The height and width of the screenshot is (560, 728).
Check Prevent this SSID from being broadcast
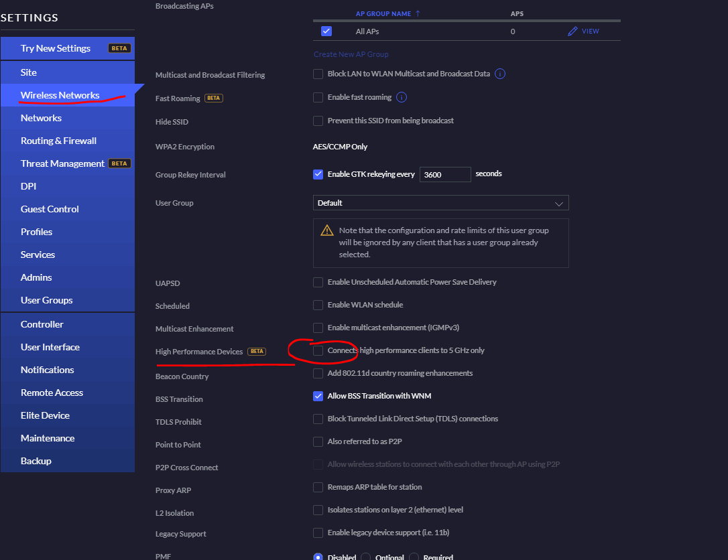coord(318,121)
